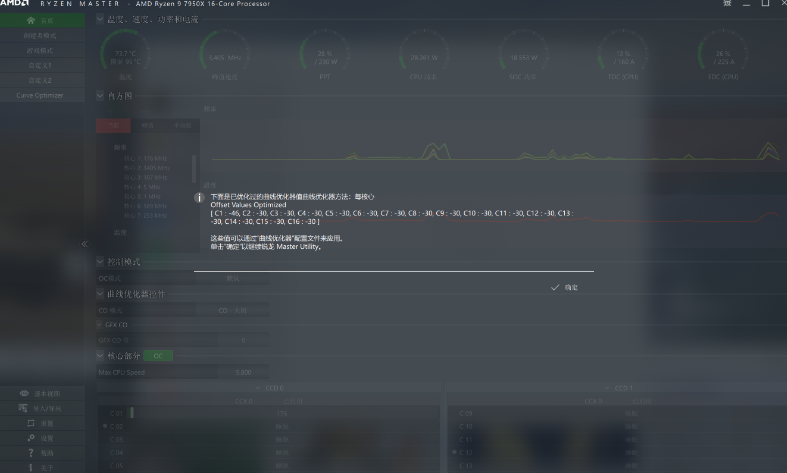Viewport: 787px width, 473px height.
Task: Open the 自定义1 profile
Action: point(42,65)
